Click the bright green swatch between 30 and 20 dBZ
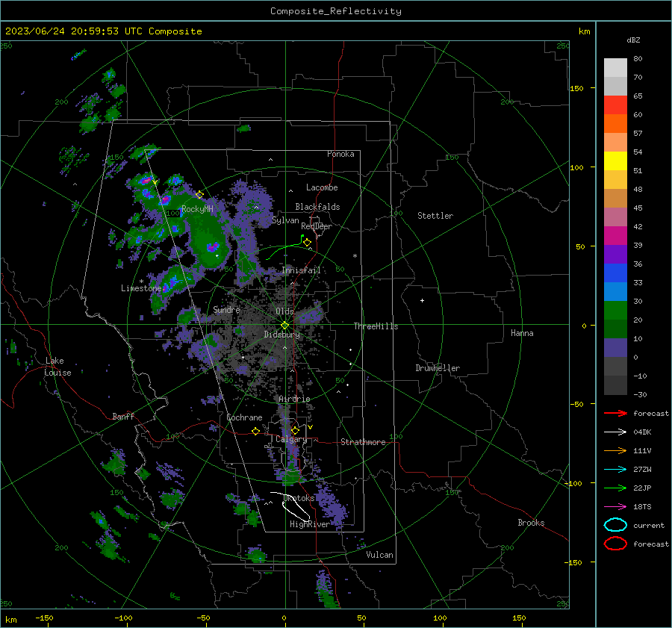Screen dimensions: 672x628 click(615, 311)
